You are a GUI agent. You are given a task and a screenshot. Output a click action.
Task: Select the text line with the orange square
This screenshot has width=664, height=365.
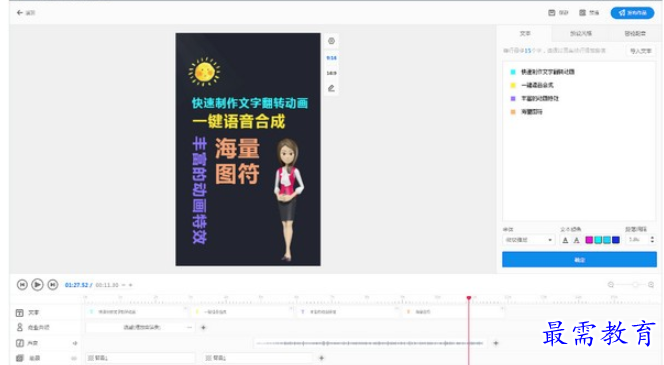click(x=531, y=112)
